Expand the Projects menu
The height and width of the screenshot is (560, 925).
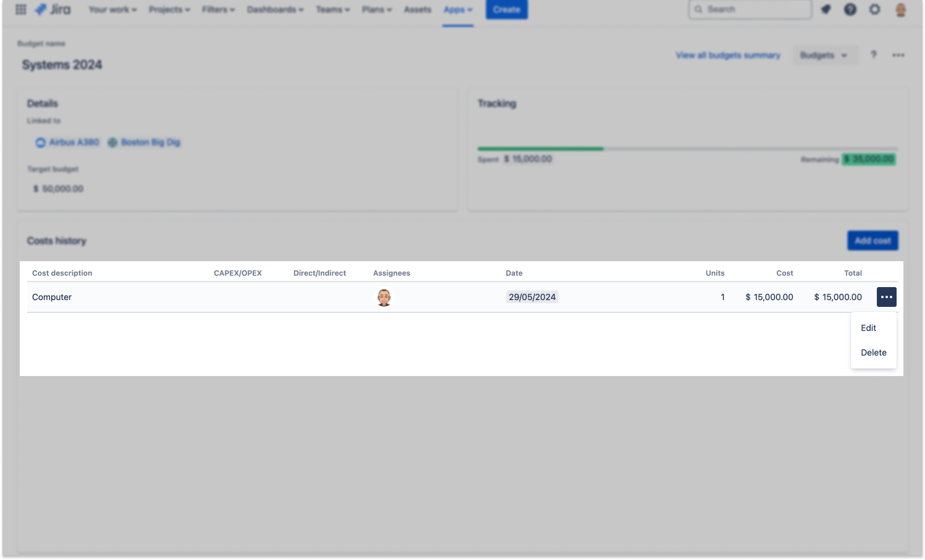point(169,9)
